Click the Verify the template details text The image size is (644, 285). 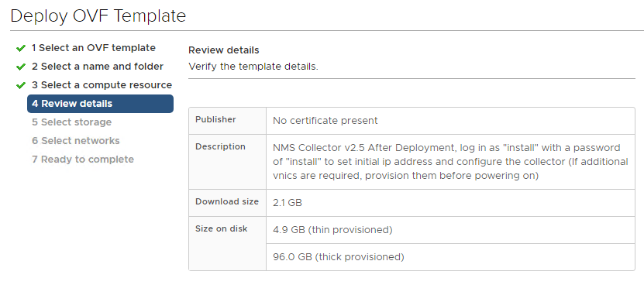253,66
